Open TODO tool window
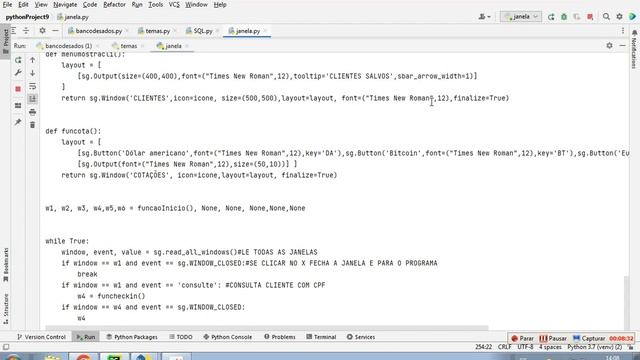Image resolution: width=640 pixels, height=360 pixels. tap(181, 337)
